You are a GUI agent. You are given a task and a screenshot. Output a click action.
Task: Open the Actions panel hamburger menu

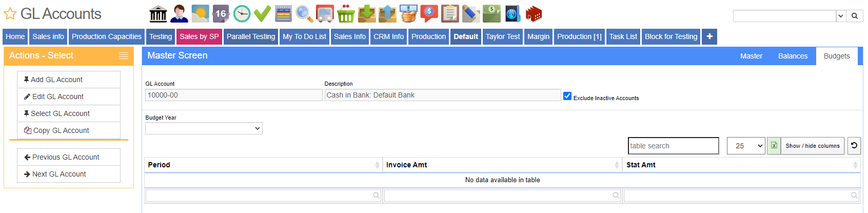click(x=124, y=56)
